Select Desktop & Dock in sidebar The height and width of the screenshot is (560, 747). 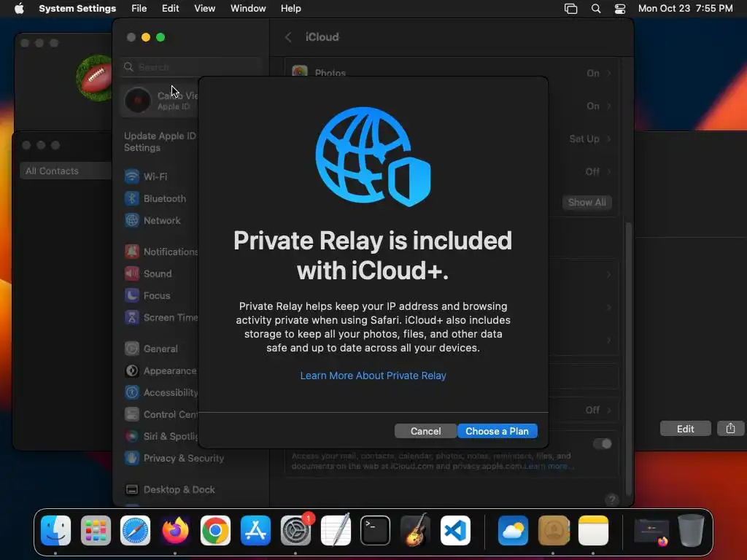click(x=170, y=489)
